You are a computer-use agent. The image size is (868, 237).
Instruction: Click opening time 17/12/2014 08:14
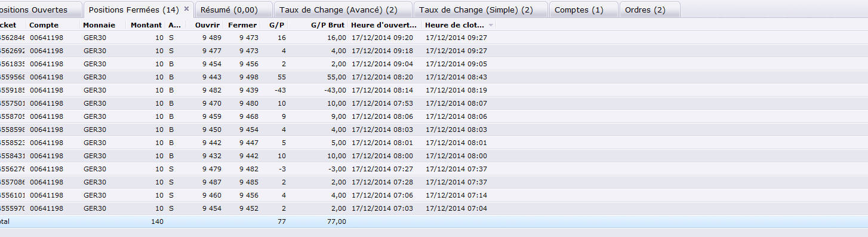pos(383,90)
